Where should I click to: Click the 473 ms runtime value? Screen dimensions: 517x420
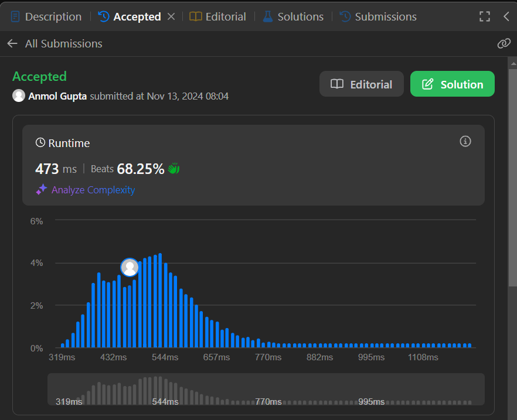pyautogui.click(x=56, y=169)
